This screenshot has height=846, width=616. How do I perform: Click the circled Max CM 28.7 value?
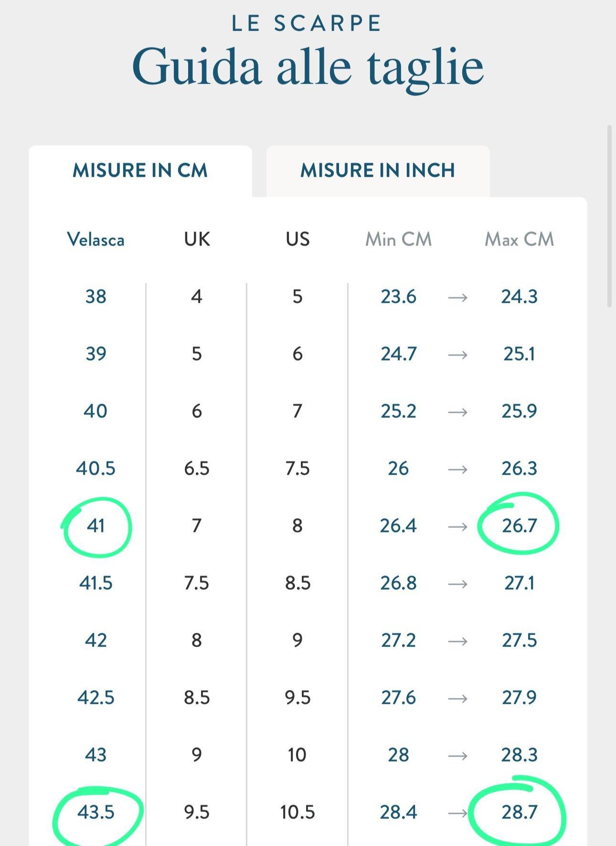coord(519,812)
